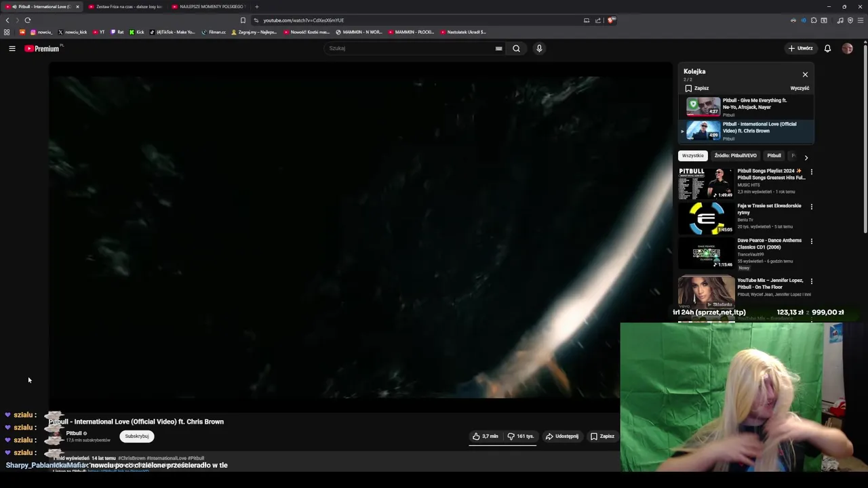This screenshot has height=488, width=868.
Task: Open Faja w Trasie set video thumbnail
Action: tap(706, 218)
